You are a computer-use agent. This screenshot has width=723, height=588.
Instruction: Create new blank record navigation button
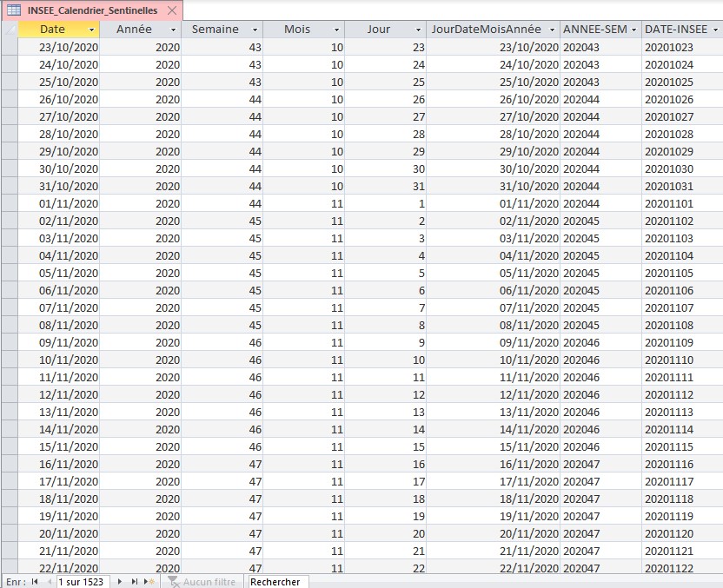149,582
